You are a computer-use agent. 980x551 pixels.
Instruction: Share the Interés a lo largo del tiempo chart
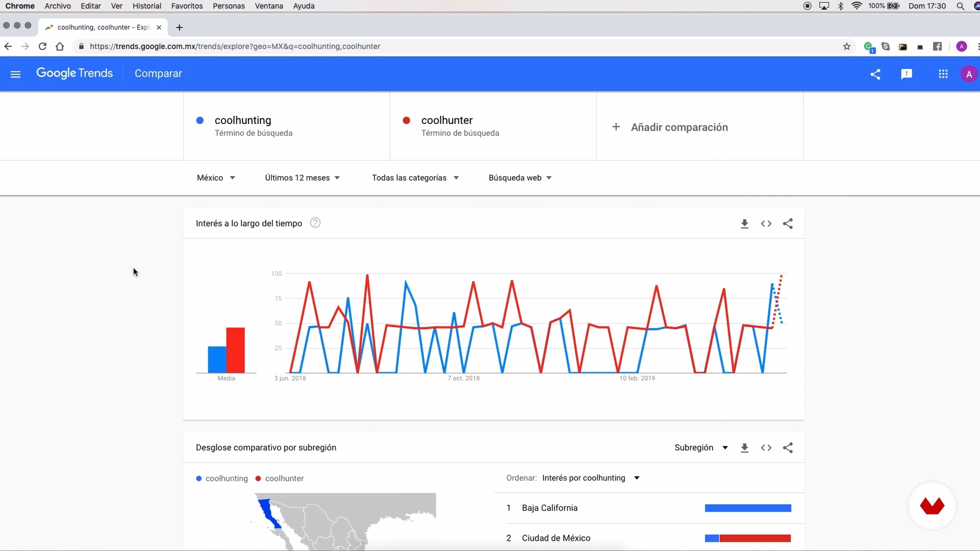[788, 223]
